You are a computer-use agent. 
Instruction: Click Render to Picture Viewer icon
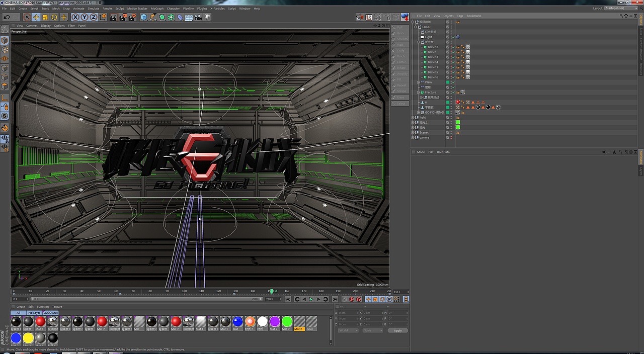tap(123, 17)
